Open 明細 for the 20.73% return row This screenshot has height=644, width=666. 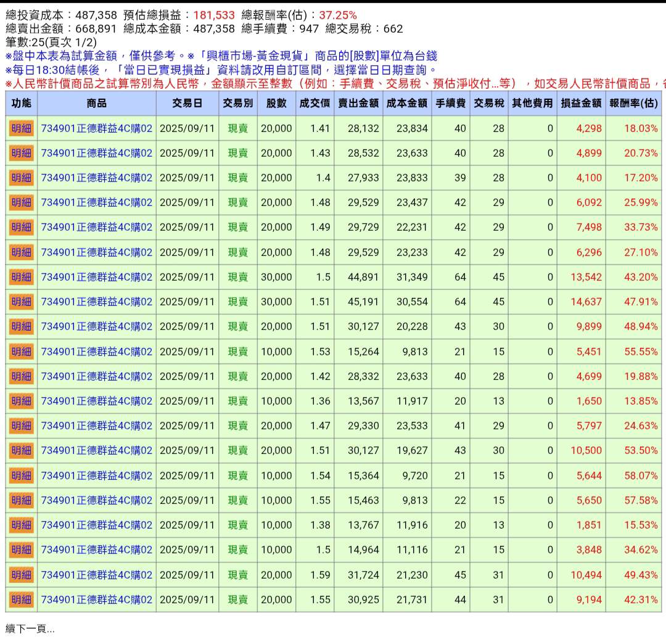[21, 153]
